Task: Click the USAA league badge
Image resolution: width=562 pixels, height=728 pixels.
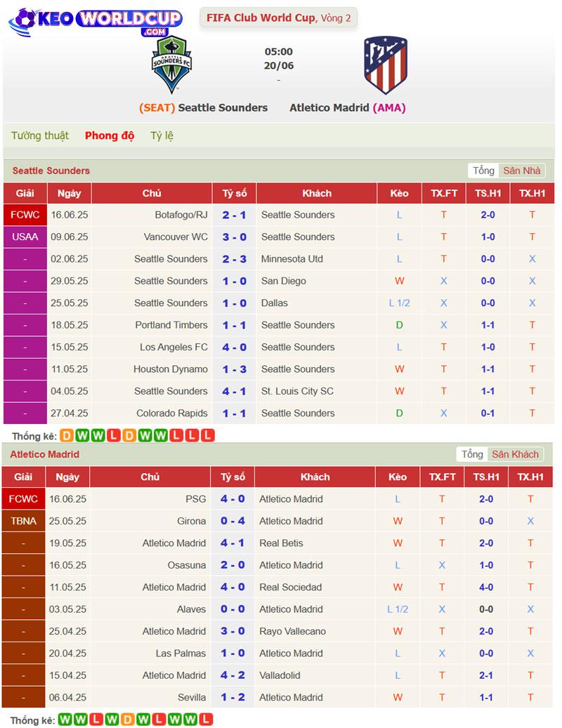Action: (25, 237)
